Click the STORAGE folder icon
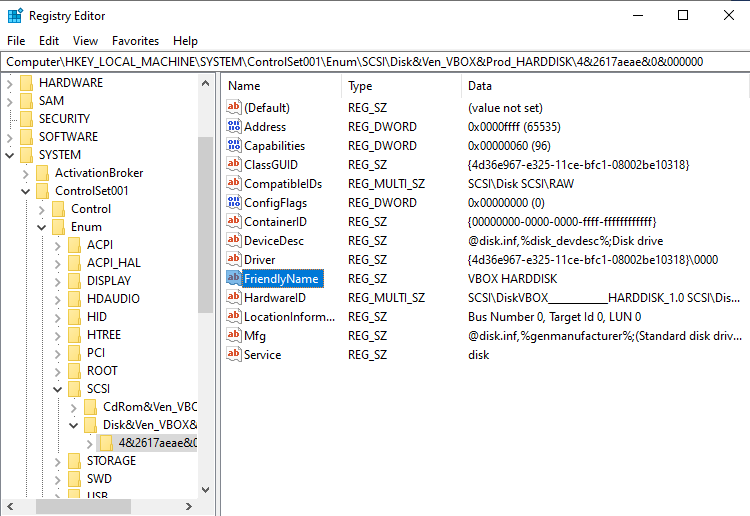The height and width of the screenshot is (516, 750). pos(74,461)
